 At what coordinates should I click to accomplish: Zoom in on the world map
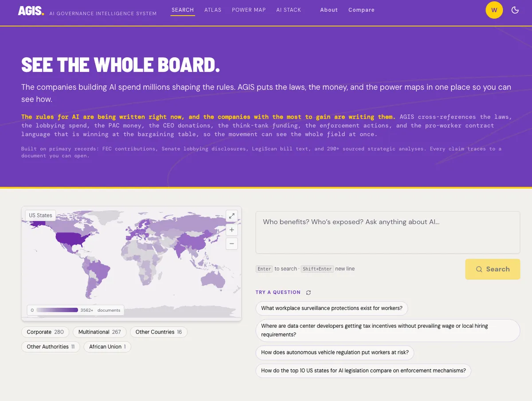coord(231,230)
